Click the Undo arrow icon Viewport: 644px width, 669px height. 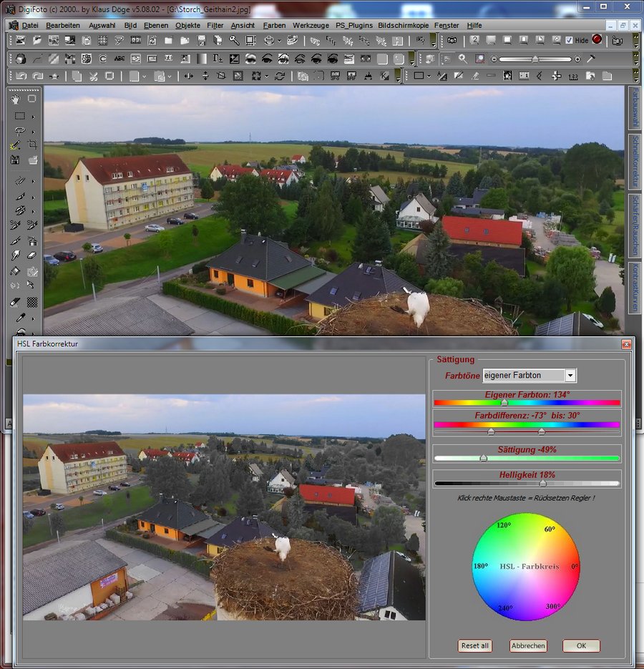pos(20,76)
